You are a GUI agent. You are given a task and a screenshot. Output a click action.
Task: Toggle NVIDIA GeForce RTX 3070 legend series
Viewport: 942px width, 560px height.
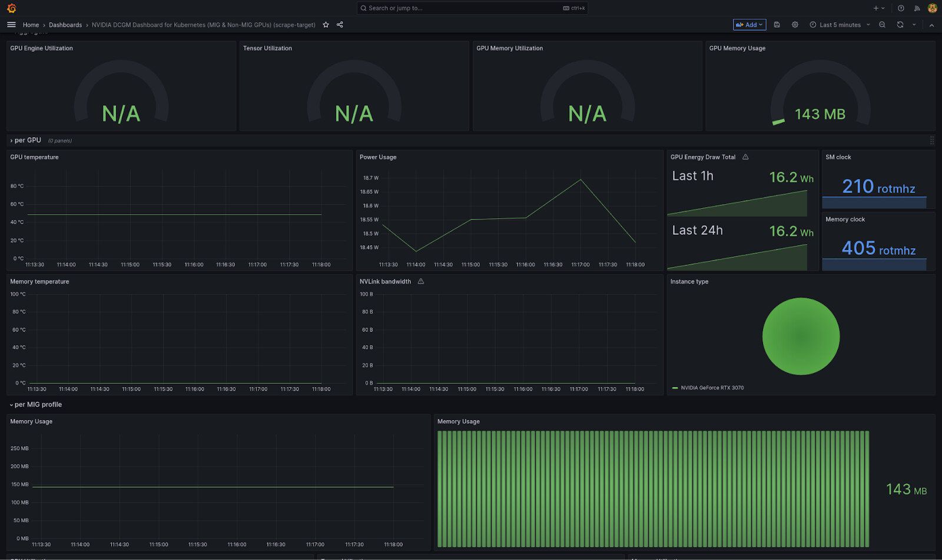point(712,388)
